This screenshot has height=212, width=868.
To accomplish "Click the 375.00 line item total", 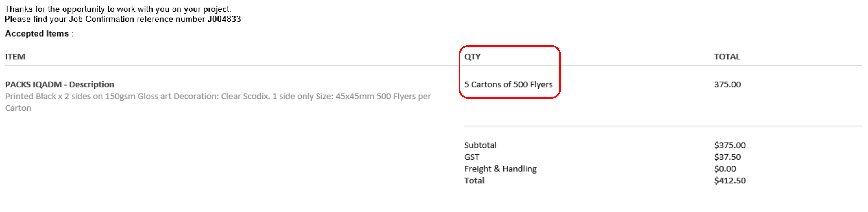I will click(727, 84).
